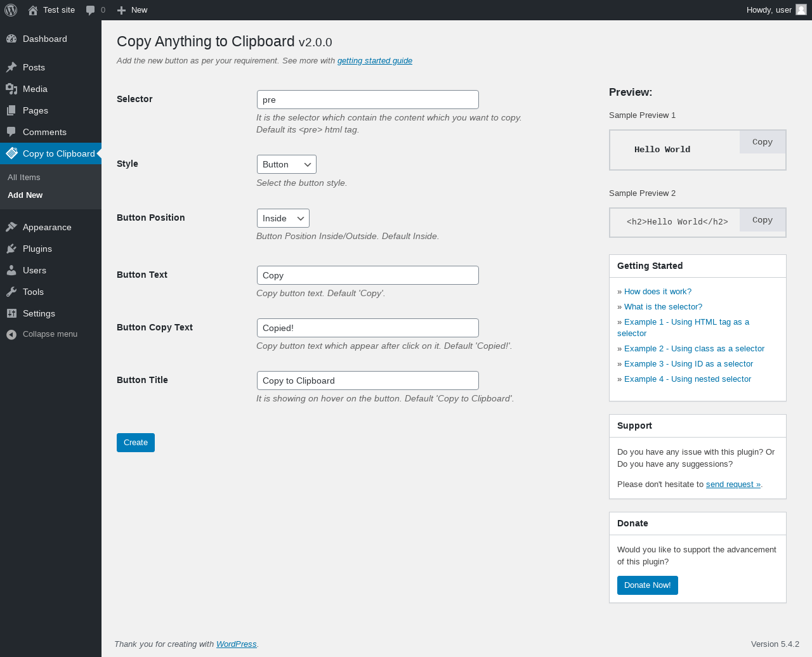
Task: Click the Media icon in the sidebar
Action: click(11, 89)
